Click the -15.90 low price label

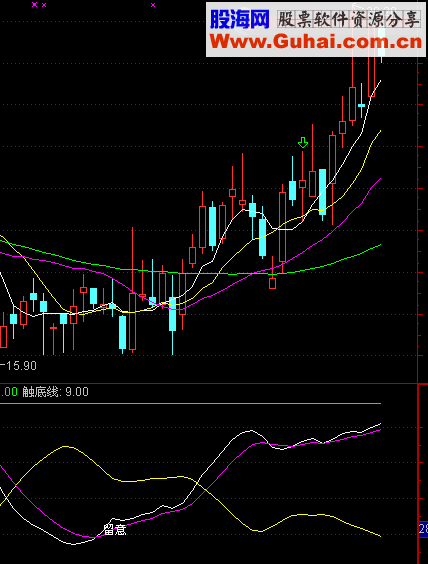pyautogui.click(x=19, y=366)
